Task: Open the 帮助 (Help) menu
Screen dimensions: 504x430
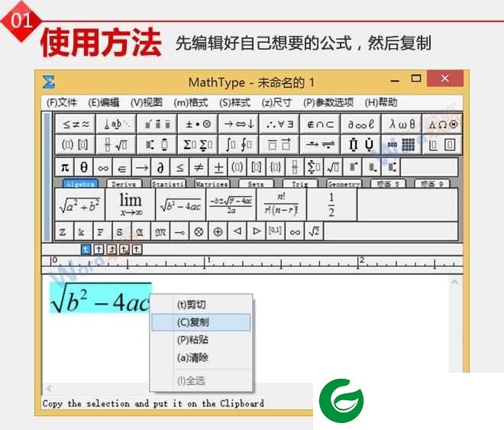Action: [381, 102]
